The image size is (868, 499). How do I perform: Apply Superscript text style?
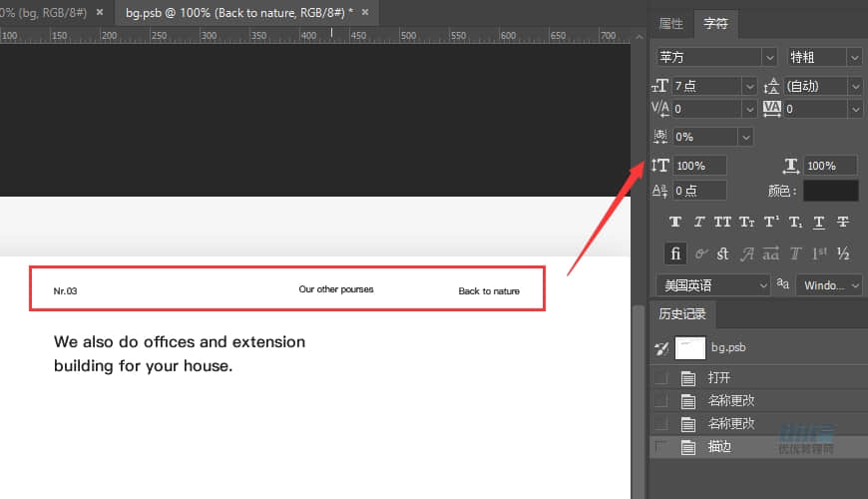coord(771,222)
